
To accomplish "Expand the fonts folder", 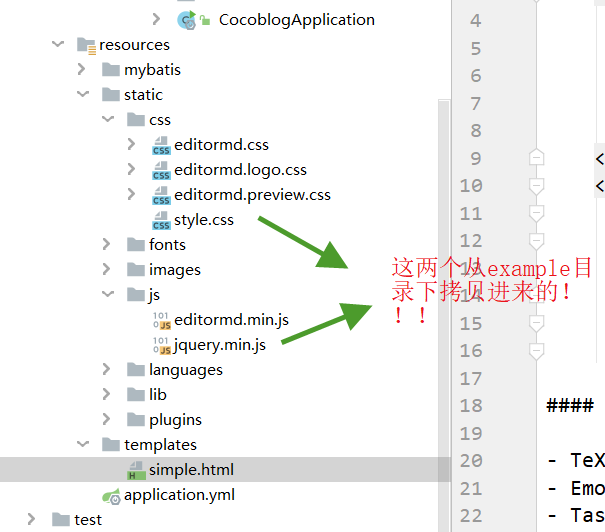I will tap(106, 244).
